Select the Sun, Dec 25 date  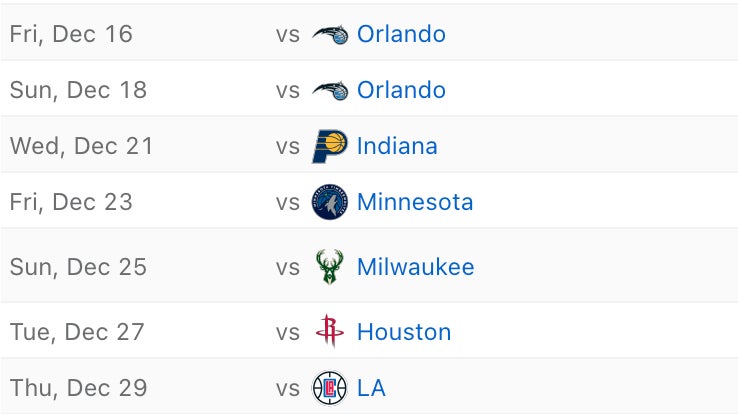(78, 267)
